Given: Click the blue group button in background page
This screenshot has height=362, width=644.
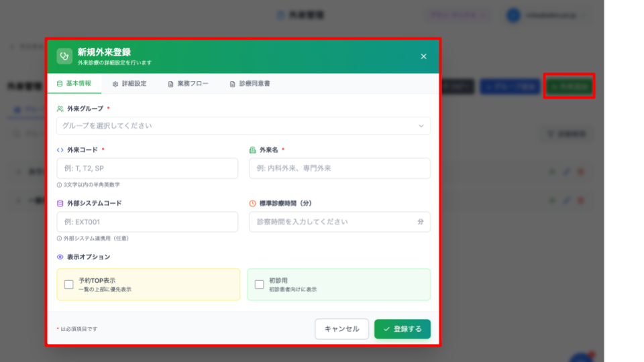Looking at the screenshot, I should click(x=510, y=86).
